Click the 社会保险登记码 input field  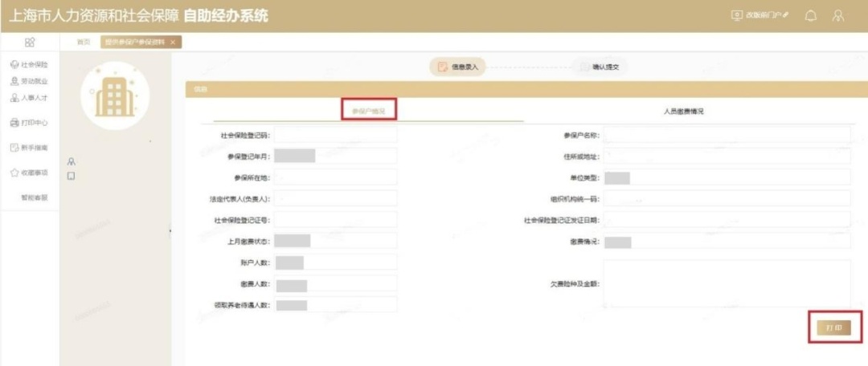click(x=335, y=135)
